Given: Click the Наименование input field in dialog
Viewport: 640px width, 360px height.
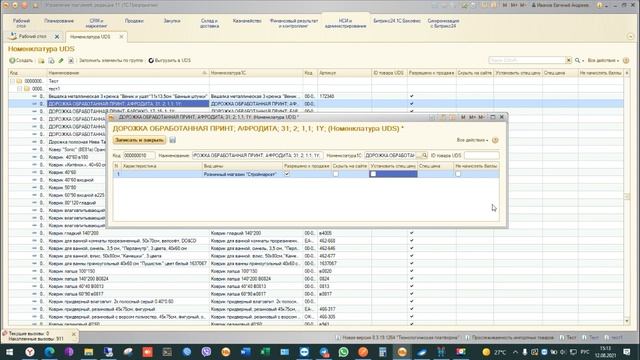Looking at the screenshot, I should coord(257,156).
